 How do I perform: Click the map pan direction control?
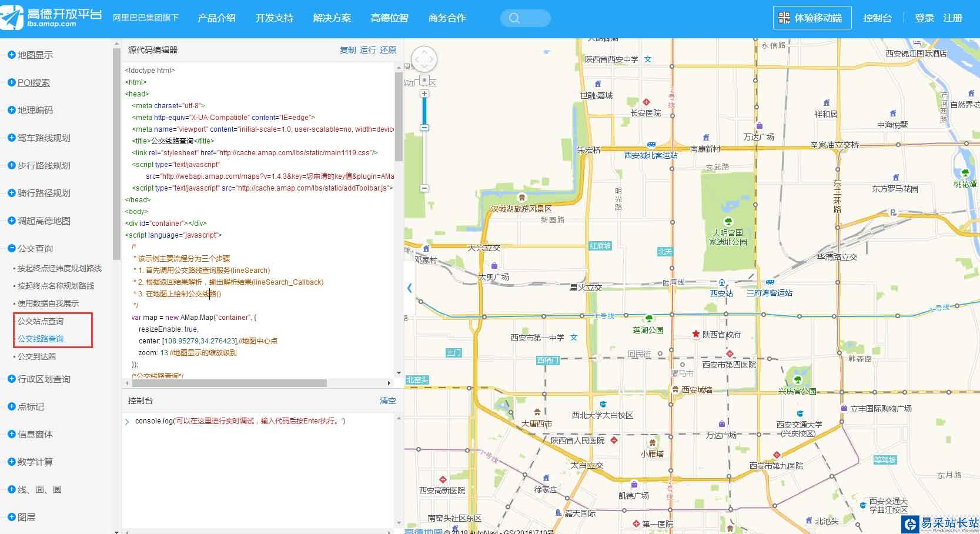[x=424, y=59]
